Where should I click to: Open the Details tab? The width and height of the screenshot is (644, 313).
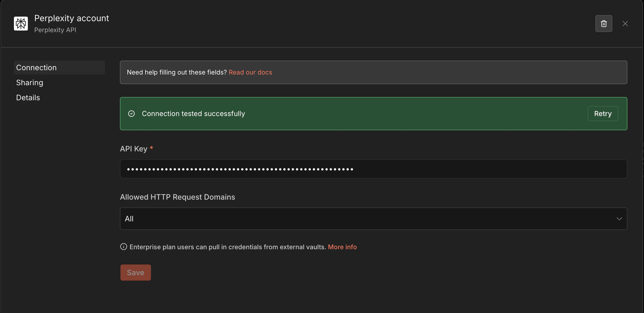click(x=28, y=98)
